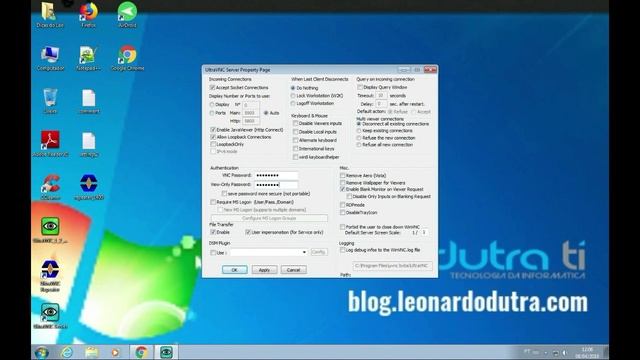Open the Google Chrome desktop shortcut
Image resolution: width=640 pixels, height=360 pixels.
(x=127, y=58)
